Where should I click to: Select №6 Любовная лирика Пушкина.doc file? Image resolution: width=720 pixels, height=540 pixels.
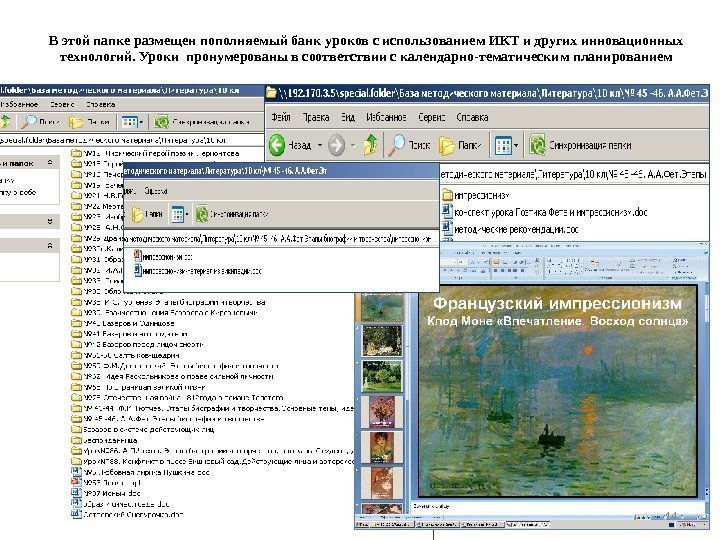tap(141, 472)
